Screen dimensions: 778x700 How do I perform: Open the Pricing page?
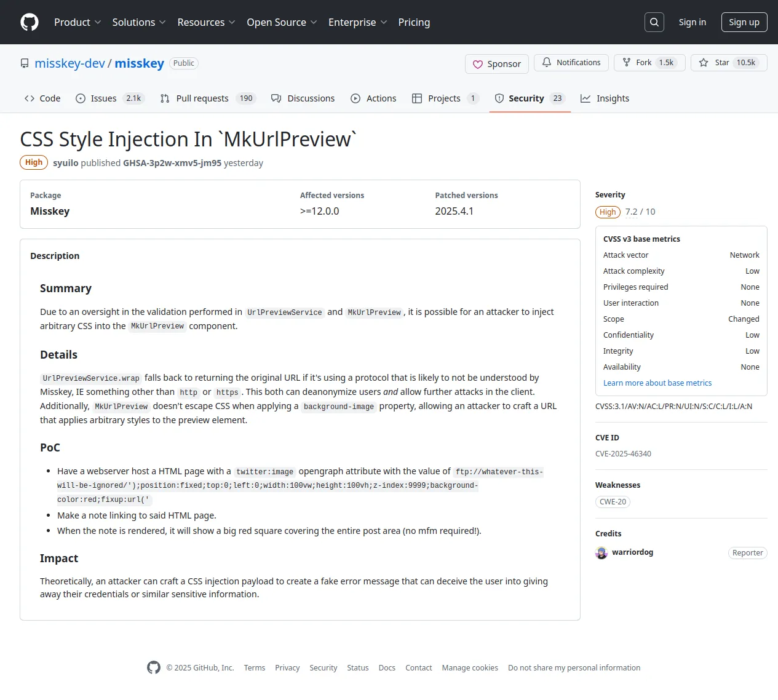coord(414,22)
